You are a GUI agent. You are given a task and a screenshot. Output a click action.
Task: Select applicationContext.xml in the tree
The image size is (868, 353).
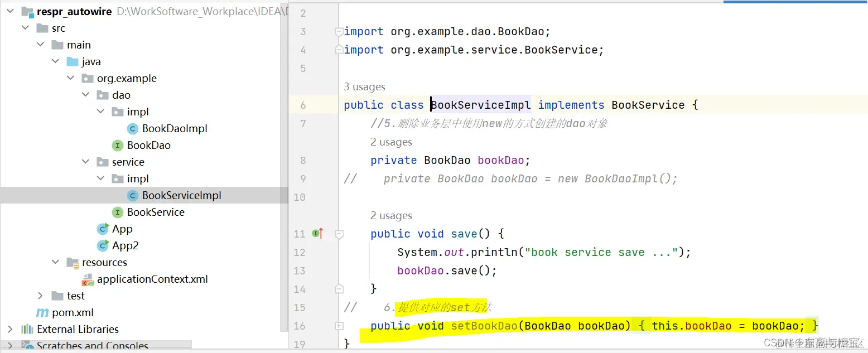pos(152,279)
